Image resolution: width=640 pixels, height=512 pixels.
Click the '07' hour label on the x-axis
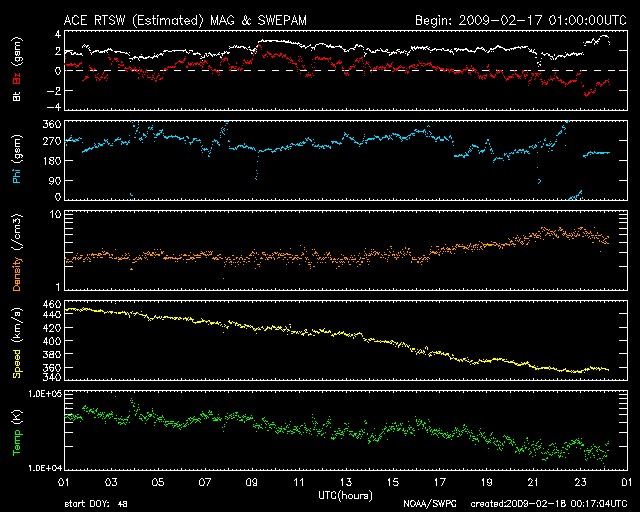click(205, 482)
